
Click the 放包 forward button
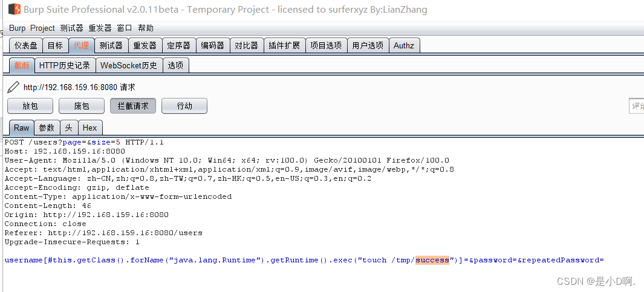click(30, 106)
